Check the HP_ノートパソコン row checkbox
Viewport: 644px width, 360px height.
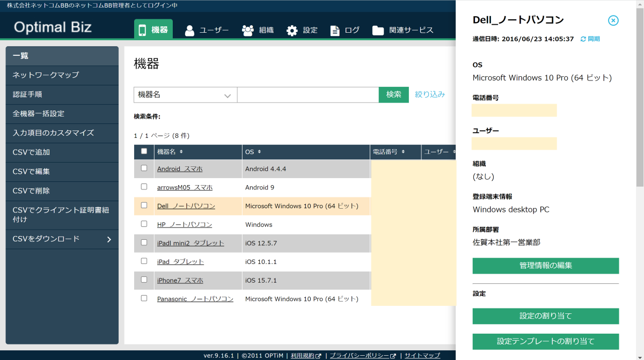144,224
